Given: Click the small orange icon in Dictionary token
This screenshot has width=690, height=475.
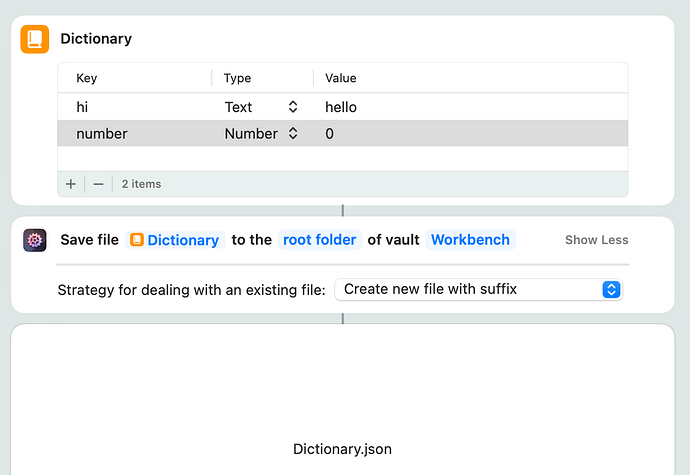Looking at the screenshot, I should tap(138, 240).
